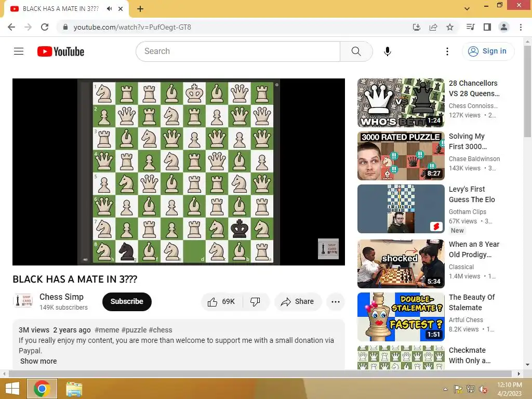Click the page's vertical scrollbar
The image size is (532, 399).
point(527,91)
